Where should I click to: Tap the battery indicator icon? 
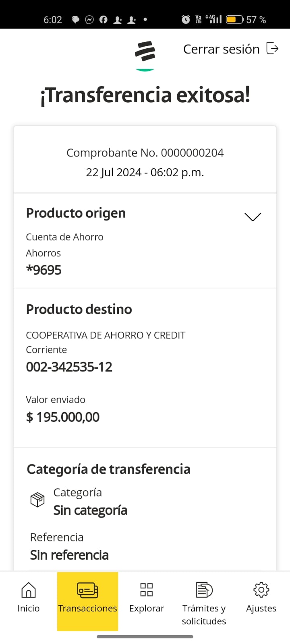(234, 19)
